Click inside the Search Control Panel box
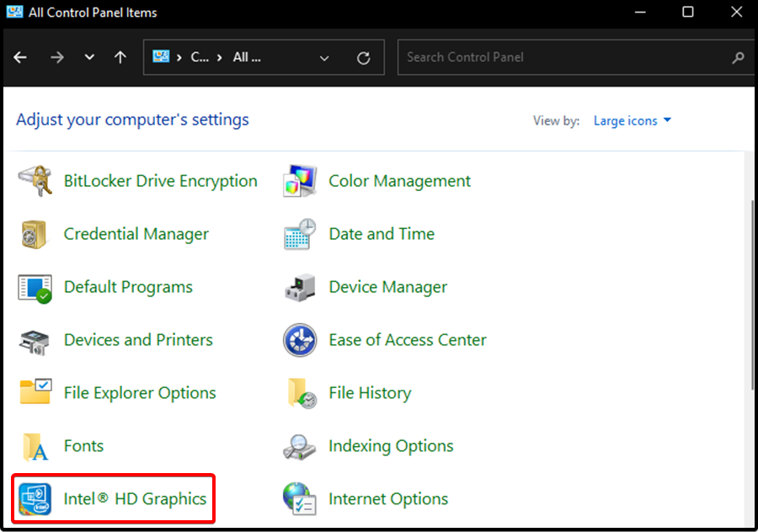 pyautogui.click(x=556, y=57)
